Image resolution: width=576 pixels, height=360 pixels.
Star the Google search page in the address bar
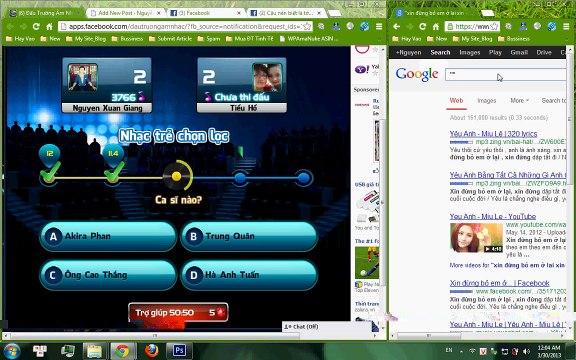click(494, 26)
